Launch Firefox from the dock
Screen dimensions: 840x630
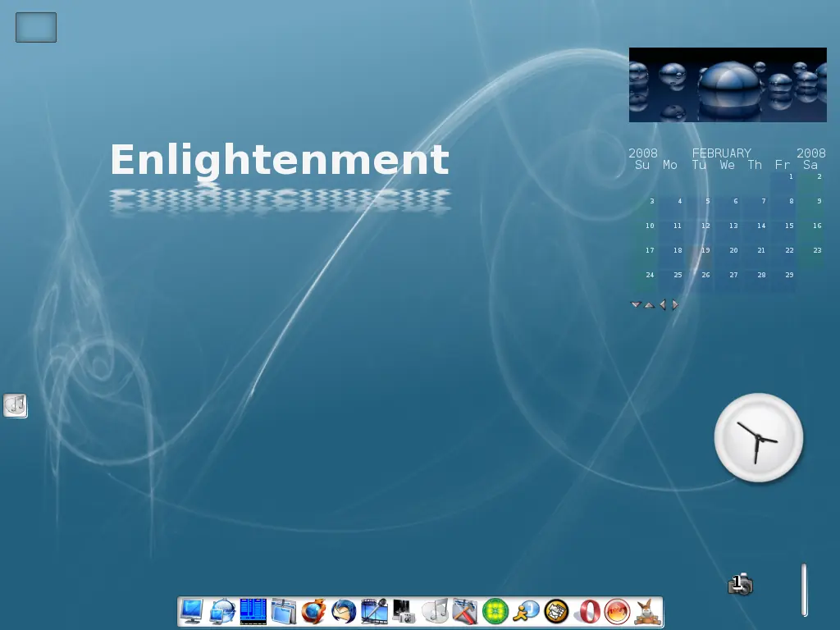[x=314, y=611]
